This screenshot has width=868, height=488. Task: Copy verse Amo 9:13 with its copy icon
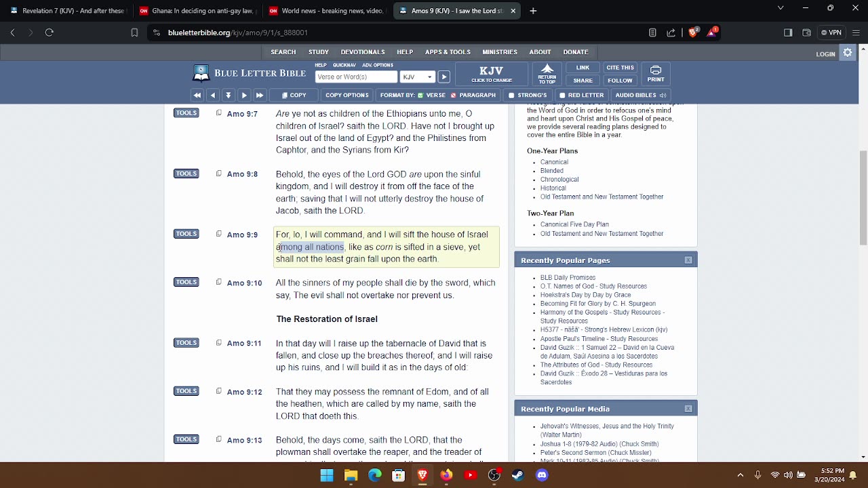[218, 439]
